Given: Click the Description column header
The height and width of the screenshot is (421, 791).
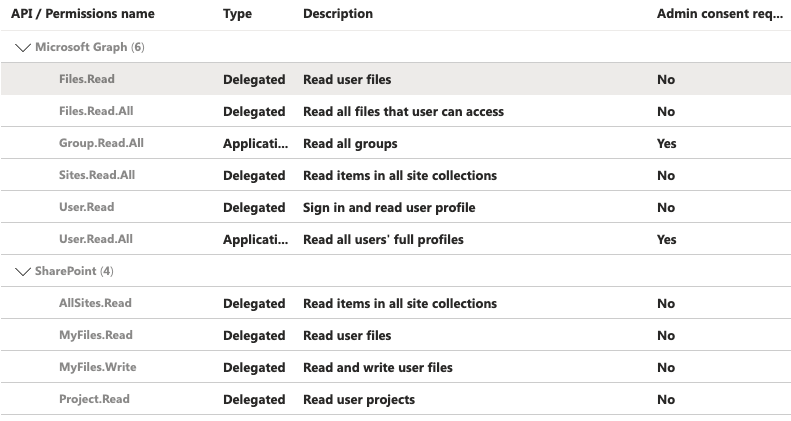Looking at the screenshot, I should click(338, 14).
